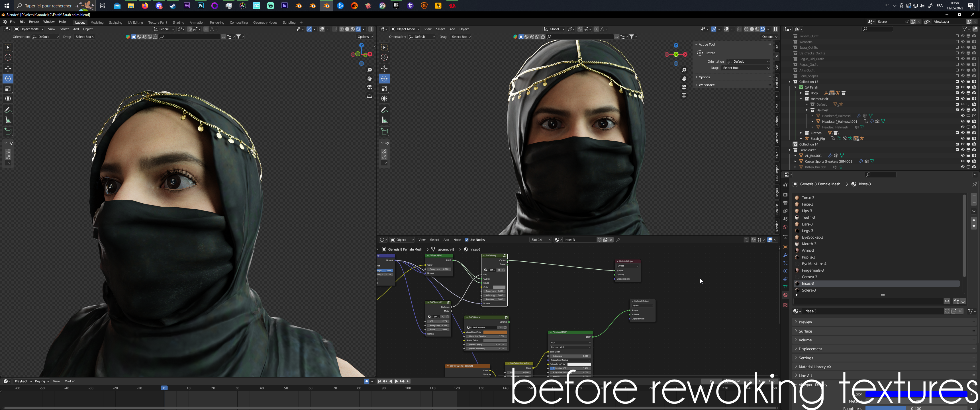Click the pan hand icon in right viewport
The height and width of the screenshot is (410, 980).
click(x=684, y=78)
